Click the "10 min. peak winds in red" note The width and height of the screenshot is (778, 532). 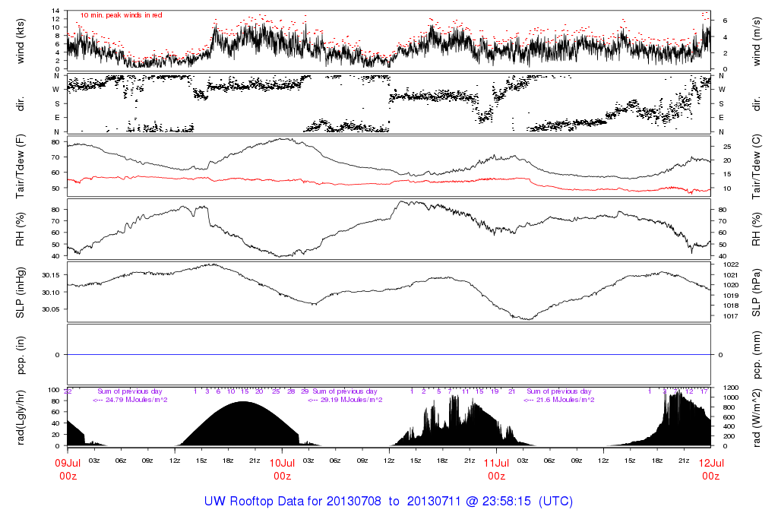[122, 15]
